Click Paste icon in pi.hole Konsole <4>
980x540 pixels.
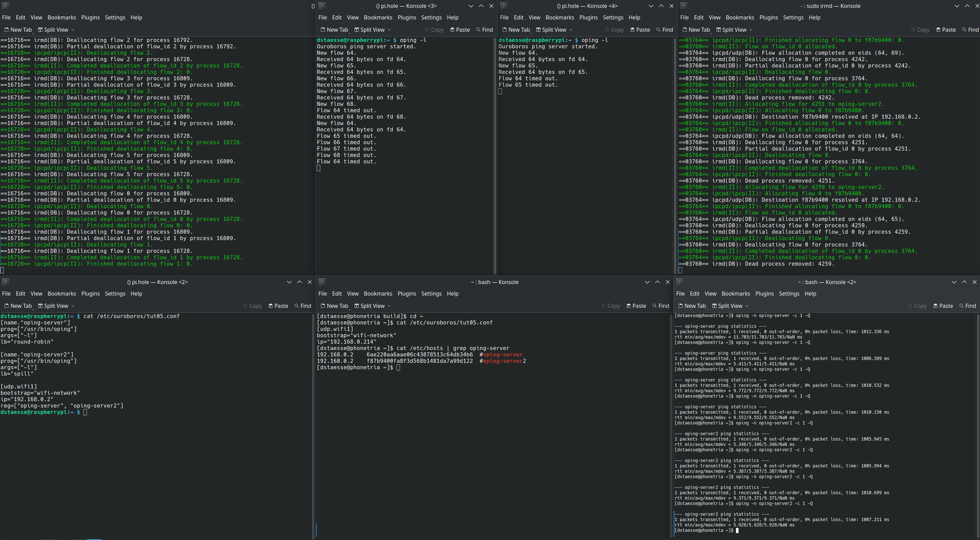[632, 30]
